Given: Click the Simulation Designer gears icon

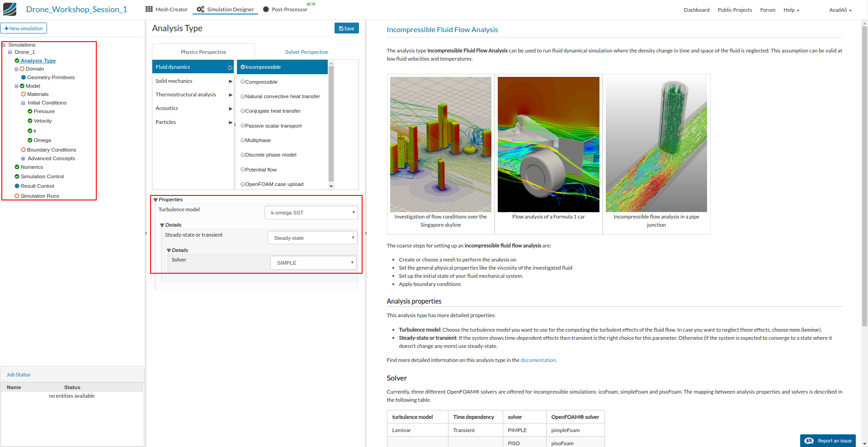Looking at the screenshot, I should [200, 9].
